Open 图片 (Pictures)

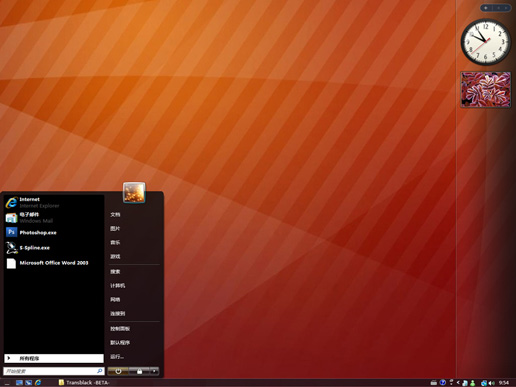point(115,228)
